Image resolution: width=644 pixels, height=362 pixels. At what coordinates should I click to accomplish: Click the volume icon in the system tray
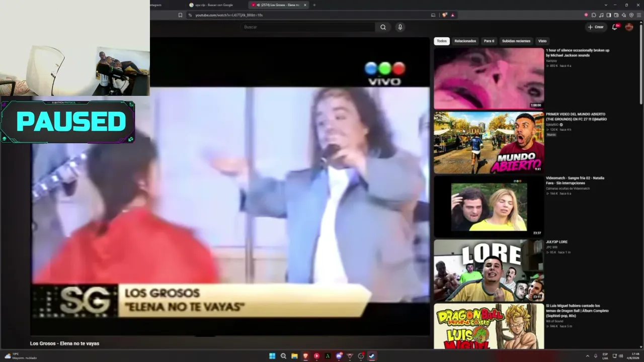coord(620,356)
